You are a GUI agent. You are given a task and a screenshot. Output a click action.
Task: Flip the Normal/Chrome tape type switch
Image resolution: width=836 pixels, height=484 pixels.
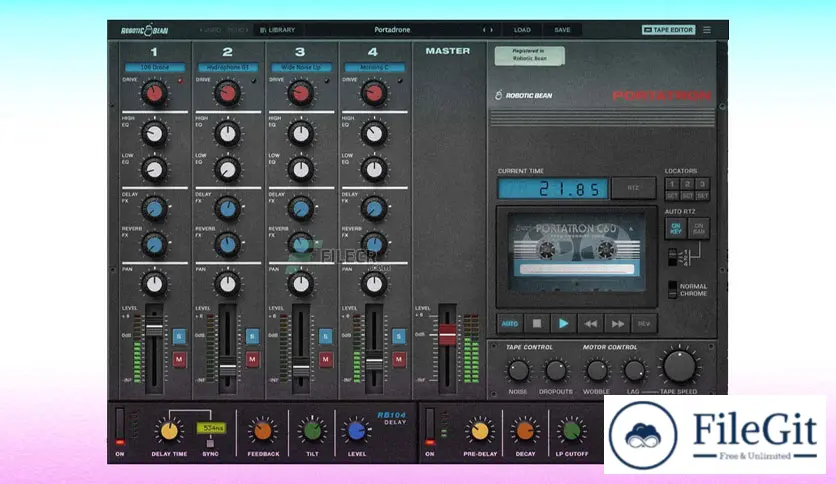(673, 289)
